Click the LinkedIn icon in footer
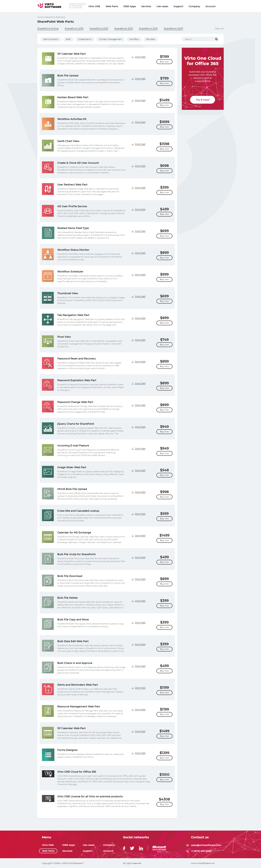The width and height of the screenshot is (261, 868). point(141,848)
